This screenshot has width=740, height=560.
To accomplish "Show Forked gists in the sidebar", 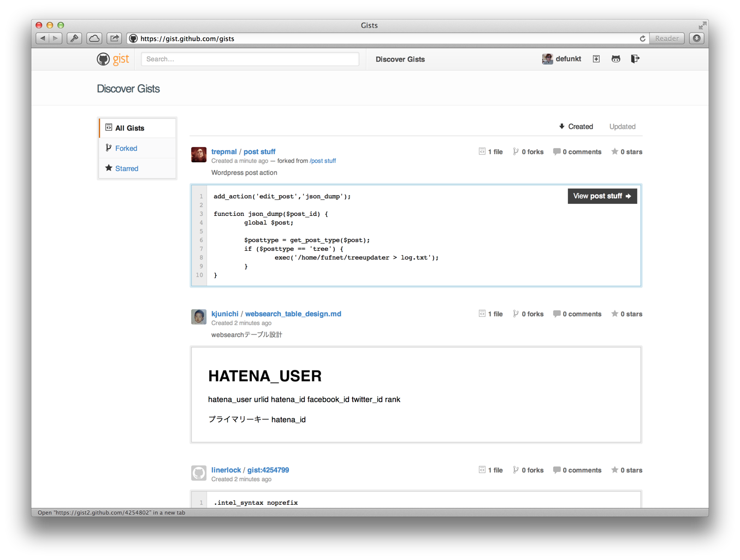I will (x=126, y=148).
